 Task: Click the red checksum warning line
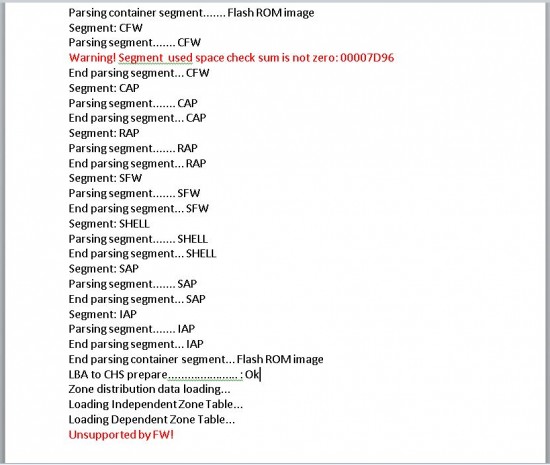click(232, 58)
